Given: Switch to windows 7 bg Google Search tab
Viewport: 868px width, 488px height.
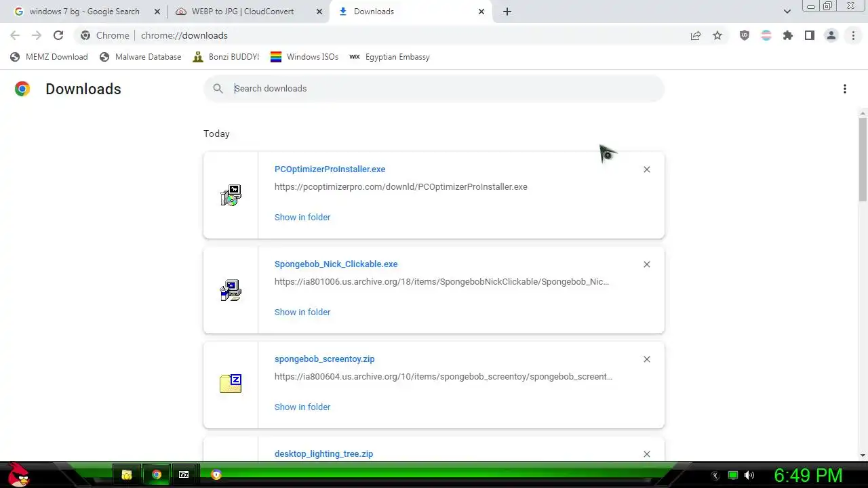Looking at the screenshot, I should coord(85,12).
